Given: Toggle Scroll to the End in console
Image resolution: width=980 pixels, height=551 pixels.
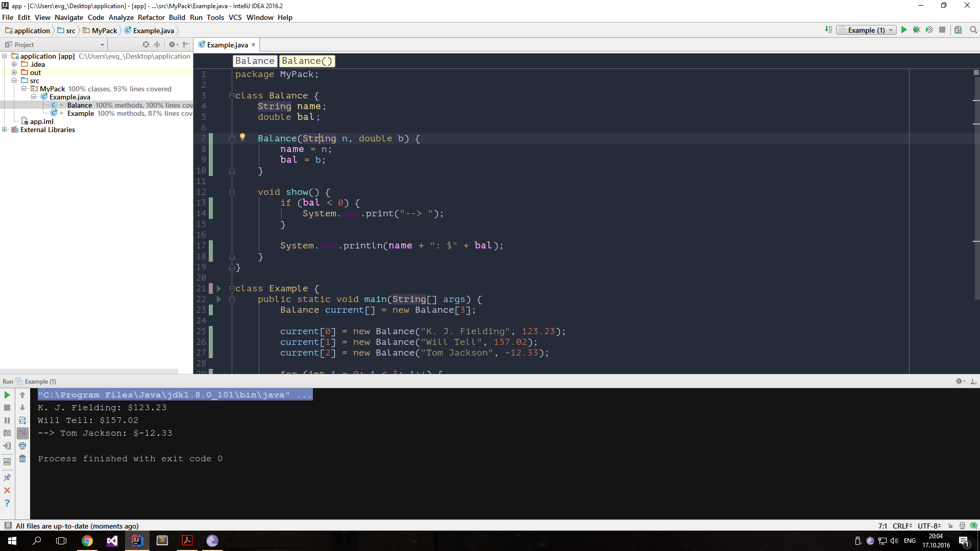Looking at the screenshot, I should coord(22,433).
